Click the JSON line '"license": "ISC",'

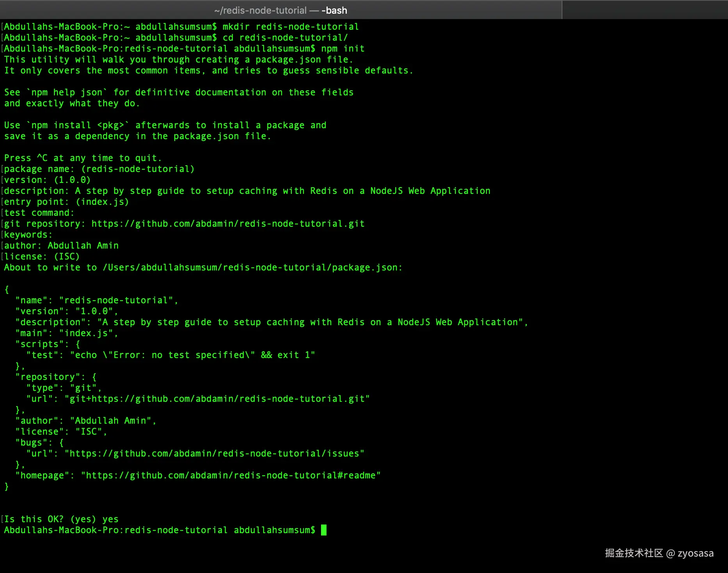click(x=61, y=432)
